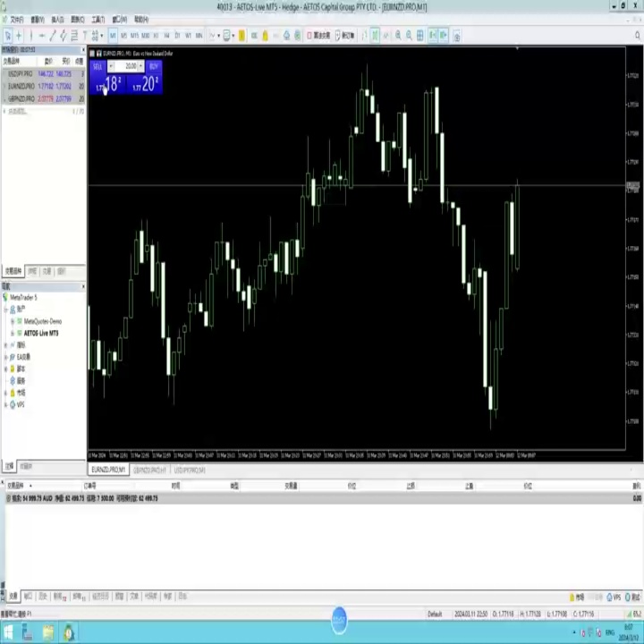644x644 pixels.
Task: Select the crosshair tool in the toolbar
Action: 19,36
